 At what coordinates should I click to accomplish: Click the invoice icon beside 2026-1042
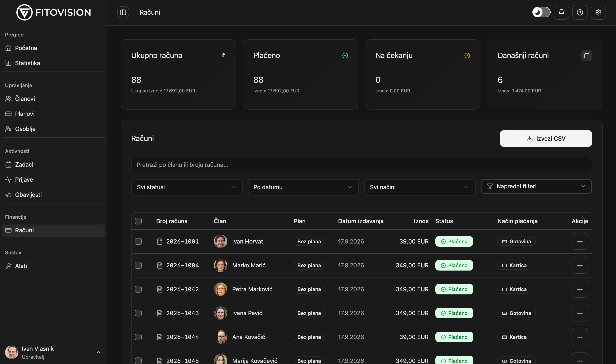159,289
